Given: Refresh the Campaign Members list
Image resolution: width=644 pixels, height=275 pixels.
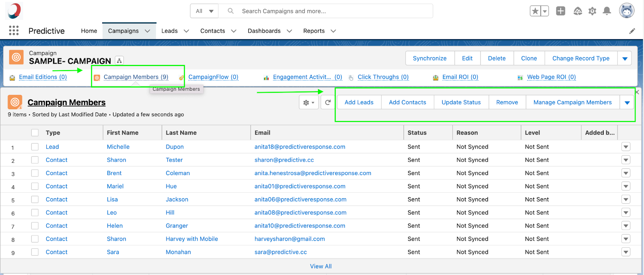Looking at the screenshot, I should coord(328,102).
